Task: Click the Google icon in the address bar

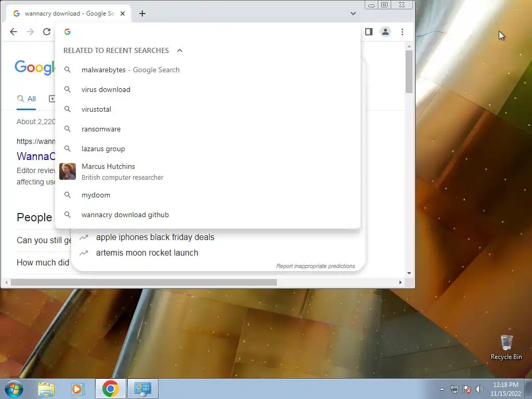Action: coord(68,32)
